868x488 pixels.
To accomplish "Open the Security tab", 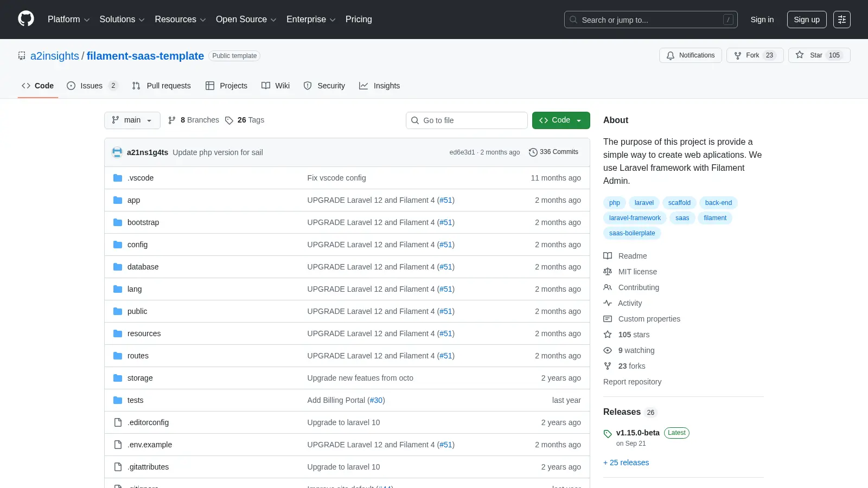I will pyautogui.click(x=324, y=86).
